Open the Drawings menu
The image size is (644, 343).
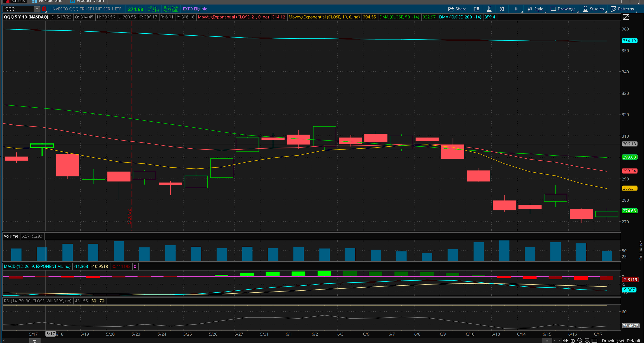point(563,9)
